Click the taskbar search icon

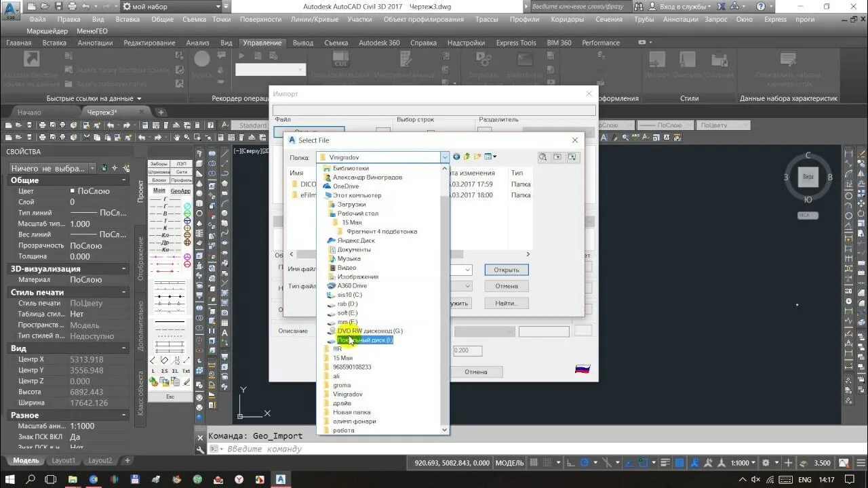coord(31,479)
